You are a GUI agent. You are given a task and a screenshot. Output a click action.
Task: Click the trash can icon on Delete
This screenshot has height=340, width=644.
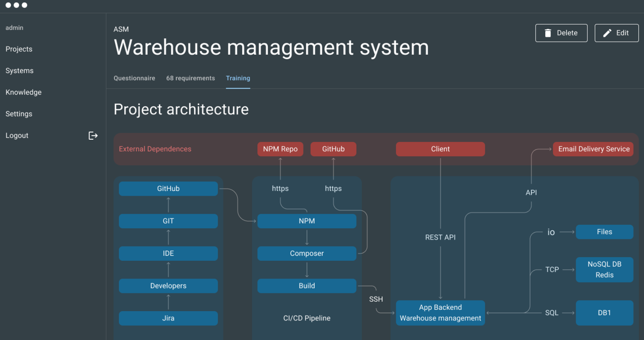[548, 33]
